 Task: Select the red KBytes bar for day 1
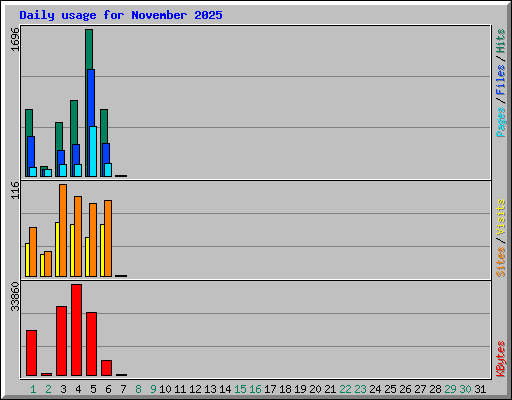pos(31,353)
